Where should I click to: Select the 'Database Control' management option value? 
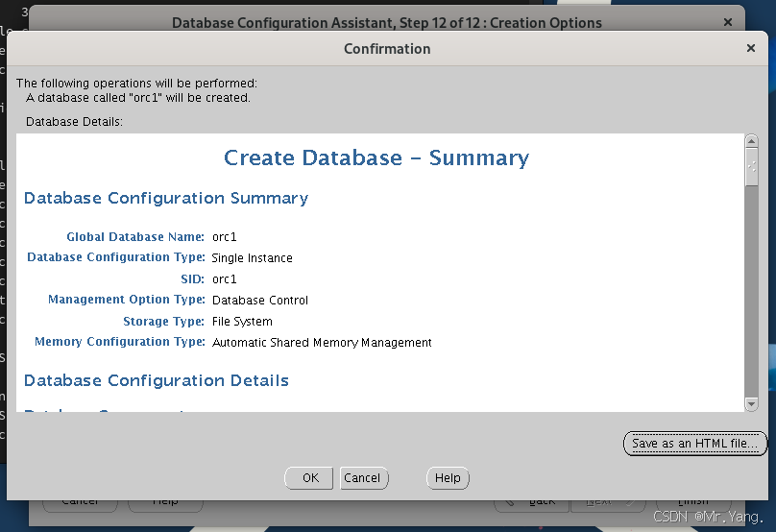pos(260,301)
